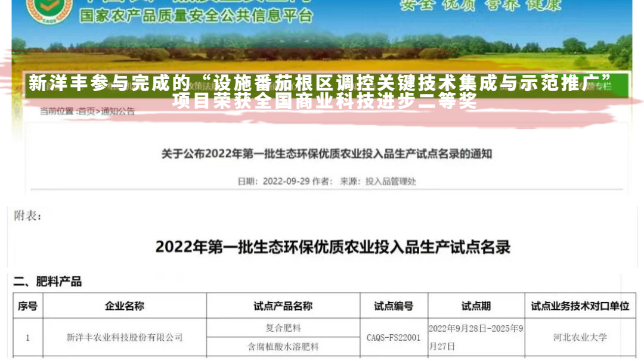Click the platform title 国家农产品质量安全公共信息平台
Image resolution: width=644 pixels, height=361 pixels.
196,15
